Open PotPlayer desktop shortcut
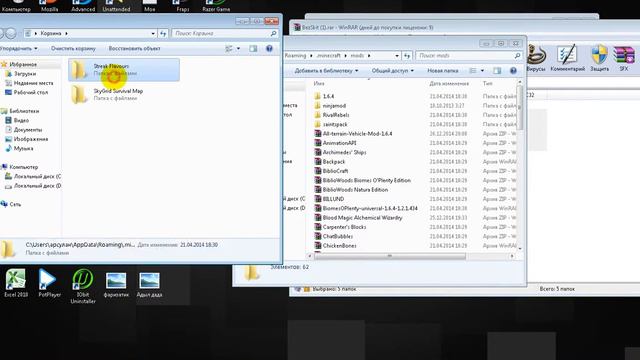 pos(49,283)
